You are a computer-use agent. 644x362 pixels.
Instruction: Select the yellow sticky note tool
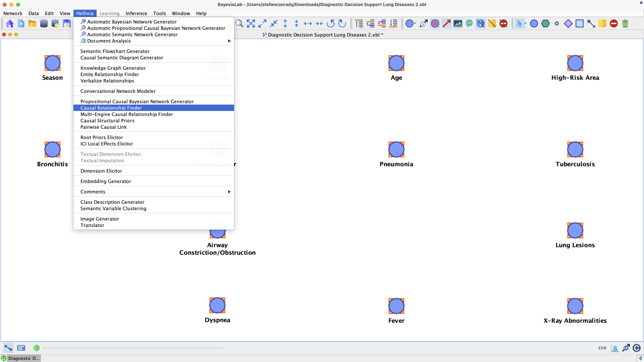[x=602, y=24]
